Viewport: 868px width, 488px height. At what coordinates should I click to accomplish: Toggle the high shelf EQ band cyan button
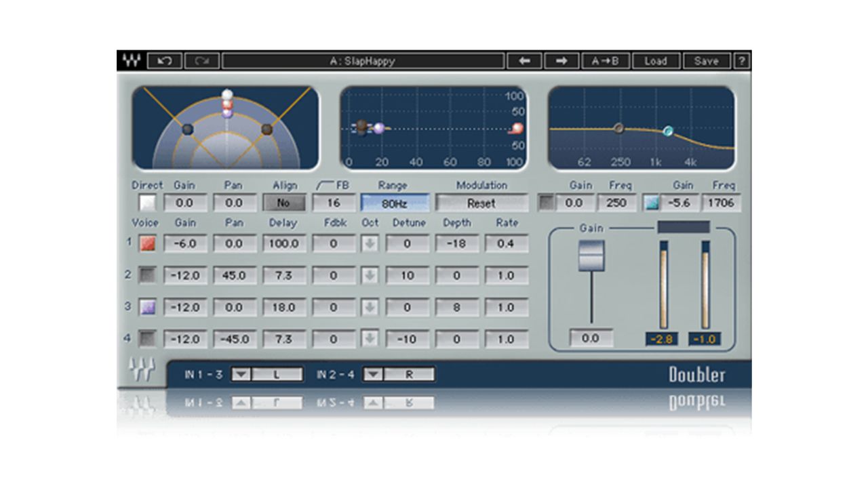pyautogui.click(x=651, y=203)
